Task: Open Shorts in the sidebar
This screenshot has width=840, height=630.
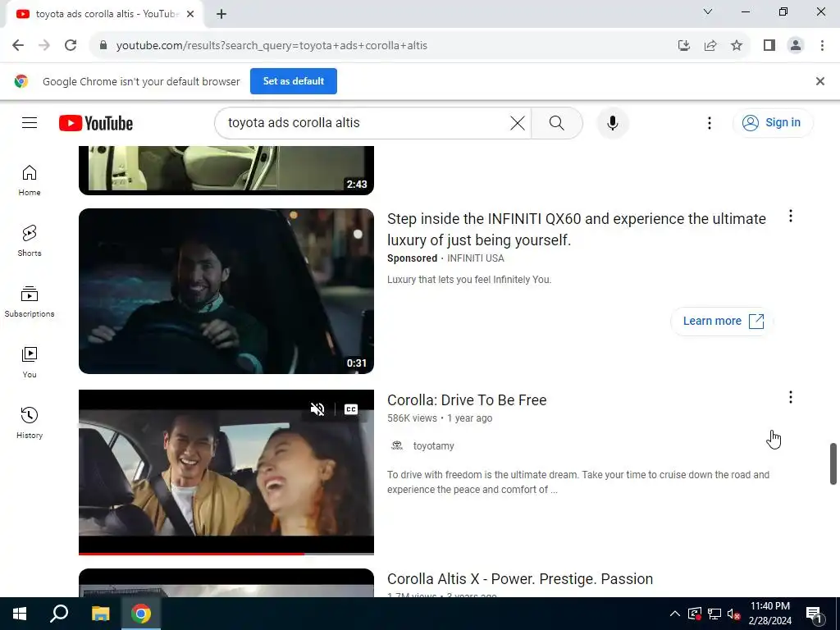Action: 30,241
